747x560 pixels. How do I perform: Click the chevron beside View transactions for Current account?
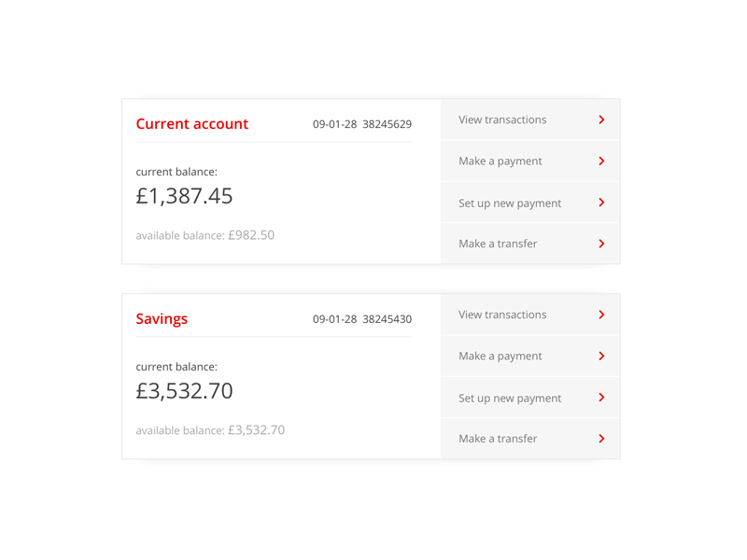click(601, 119)
